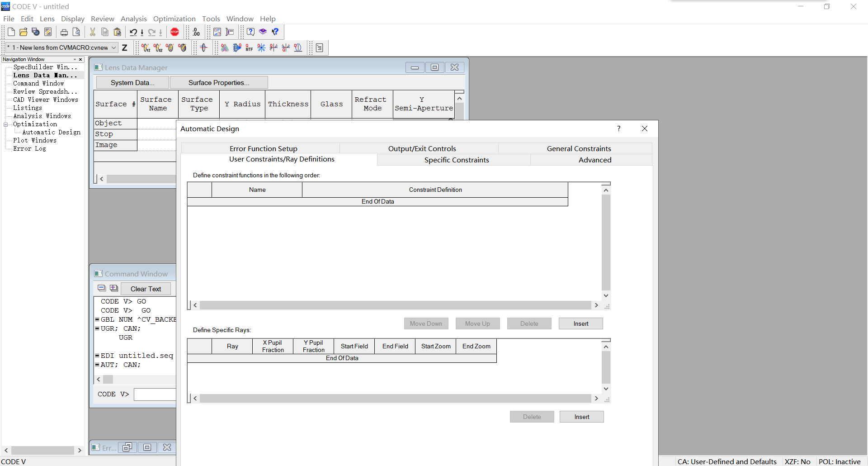Collapse the Optimization tree node
Image resolution: width=868 pixels, height=466 pixels.
pyautogui.click(x=6, y=124)
